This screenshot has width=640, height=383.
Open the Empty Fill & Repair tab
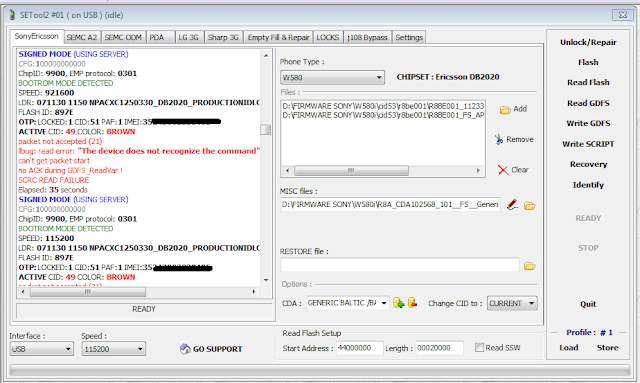click(278, 37)
